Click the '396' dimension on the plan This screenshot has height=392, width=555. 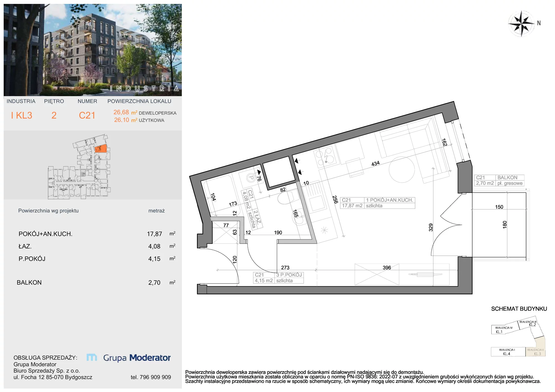pos(387,268)
